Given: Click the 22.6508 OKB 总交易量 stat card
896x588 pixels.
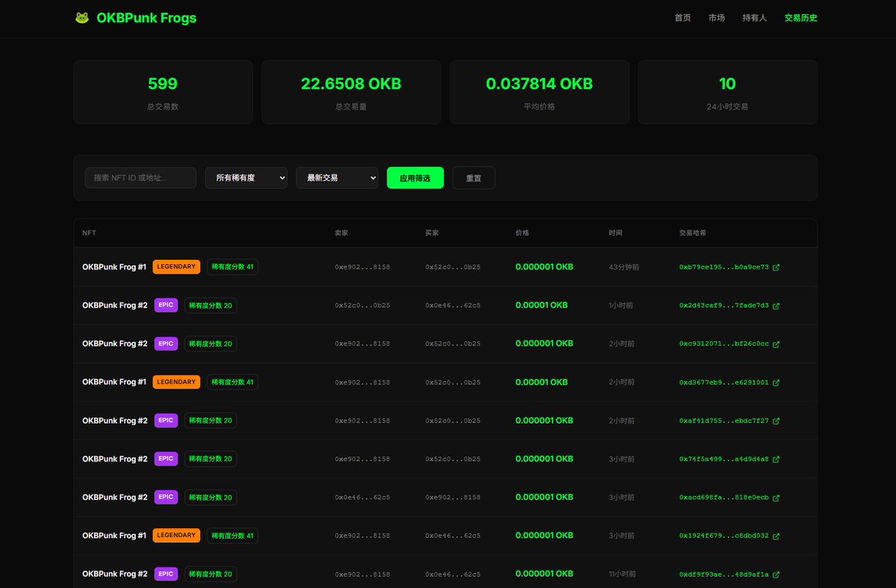Looking at the screenshot, I should (x=351, y=92).
